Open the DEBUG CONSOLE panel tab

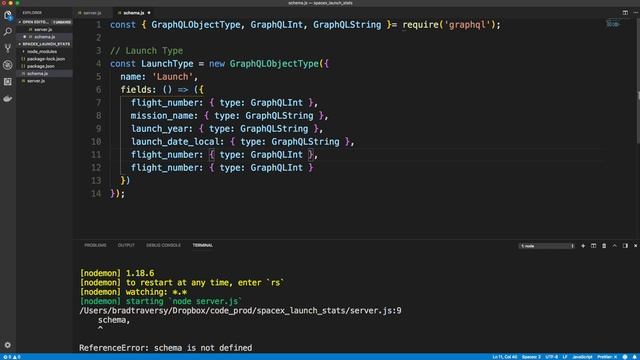pos(163,245)
